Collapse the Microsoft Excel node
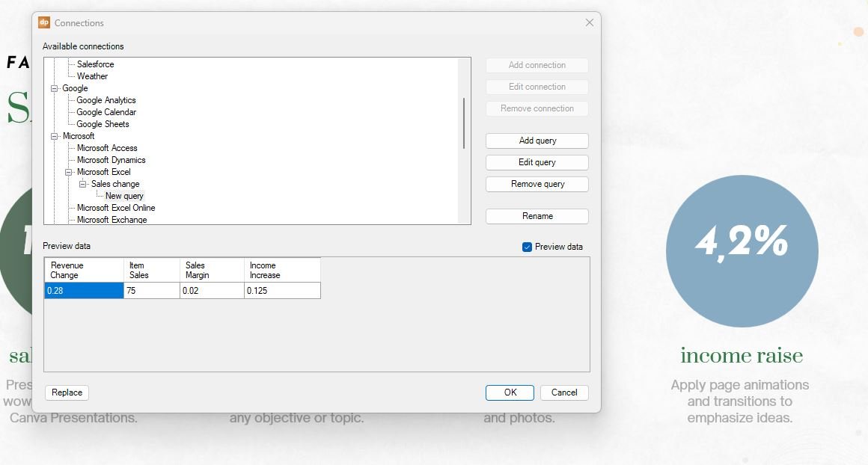The width and height of the screenshot is (868, 465). click(69, 172)
